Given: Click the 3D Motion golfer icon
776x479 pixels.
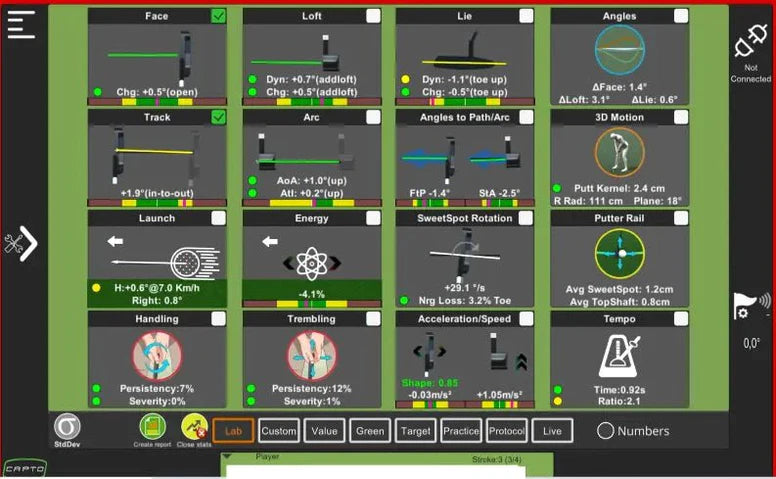Looking at the screenshot, I should tap(619, 152).
